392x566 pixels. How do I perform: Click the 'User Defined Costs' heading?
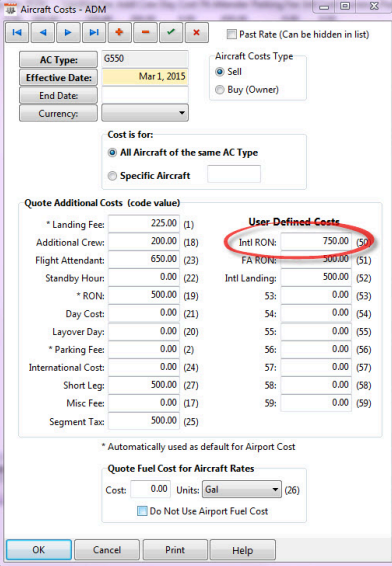coord(294,221)
